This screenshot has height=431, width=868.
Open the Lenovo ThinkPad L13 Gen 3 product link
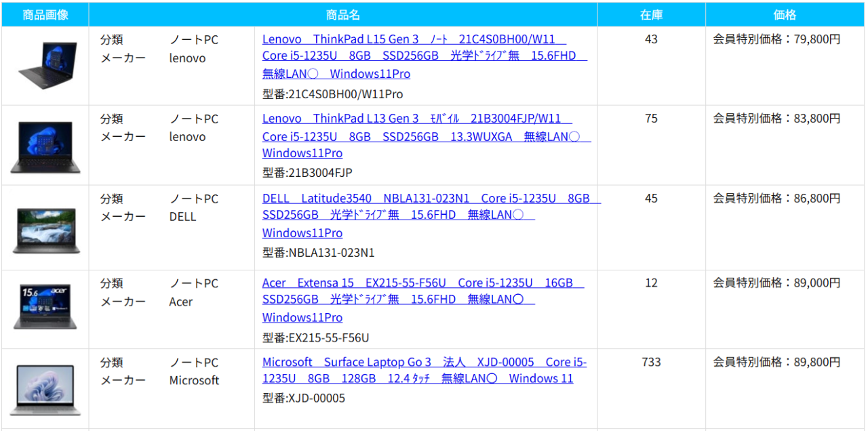(427, 136)
